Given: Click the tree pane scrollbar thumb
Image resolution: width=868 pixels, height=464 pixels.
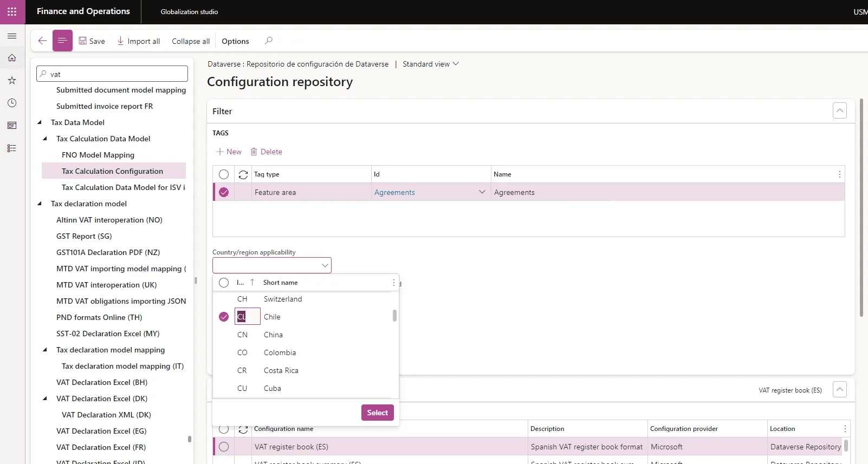Looking at the screenshot, I should pos(189,439).
